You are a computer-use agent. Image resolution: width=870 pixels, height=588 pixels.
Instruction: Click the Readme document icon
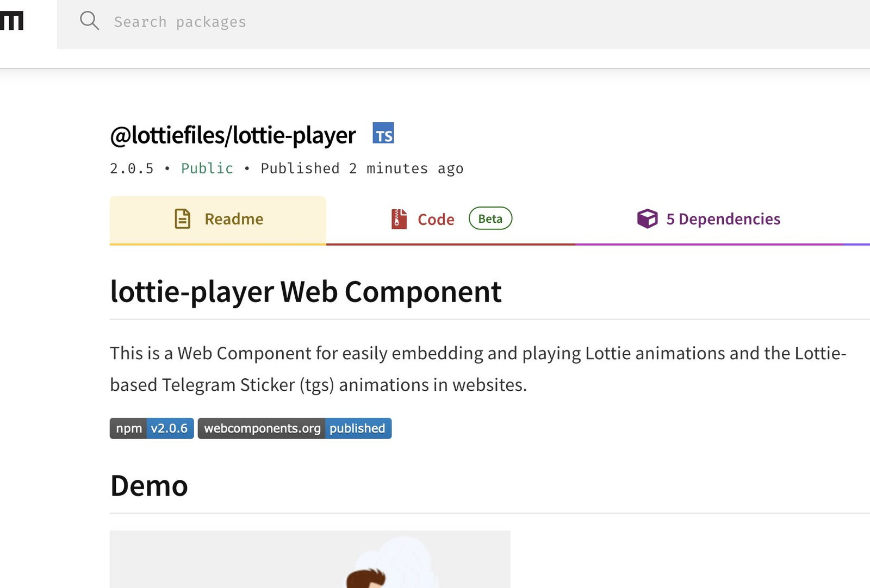[182, 218]
